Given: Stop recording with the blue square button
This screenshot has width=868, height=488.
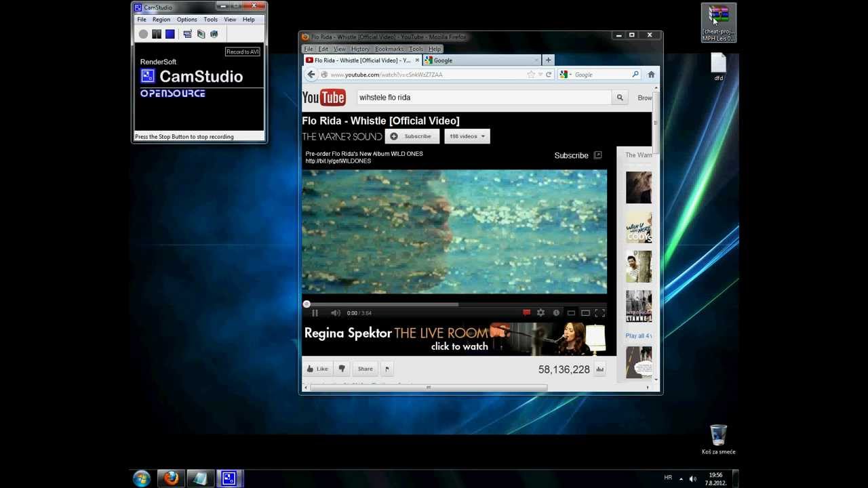Looking at the screenshot, I should pyautogui.click(x=170, y=34).
